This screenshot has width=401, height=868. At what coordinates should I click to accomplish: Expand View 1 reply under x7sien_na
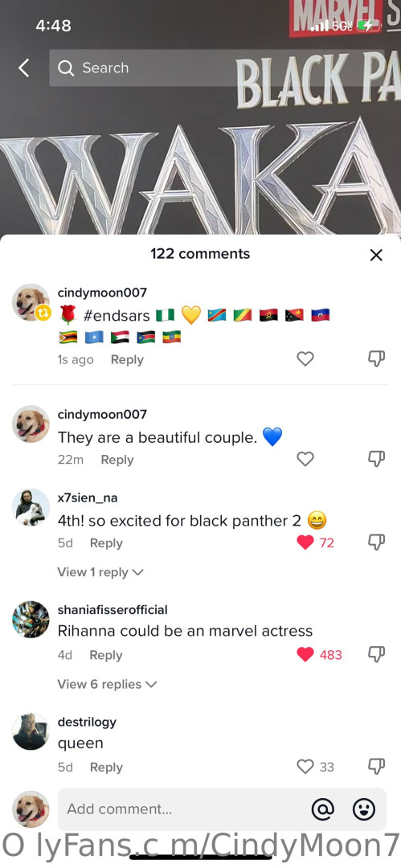pos(100,572)
